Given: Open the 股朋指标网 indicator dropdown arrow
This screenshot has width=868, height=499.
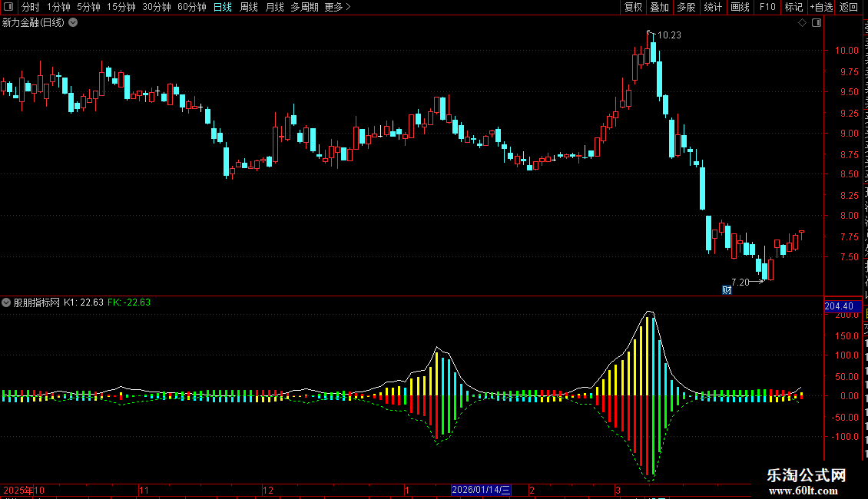Looking at the screenshot, I should (6, 302).
